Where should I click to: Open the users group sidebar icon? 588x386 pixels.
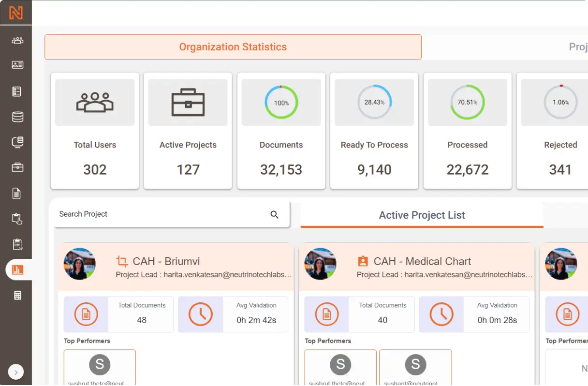pos(17,41)
